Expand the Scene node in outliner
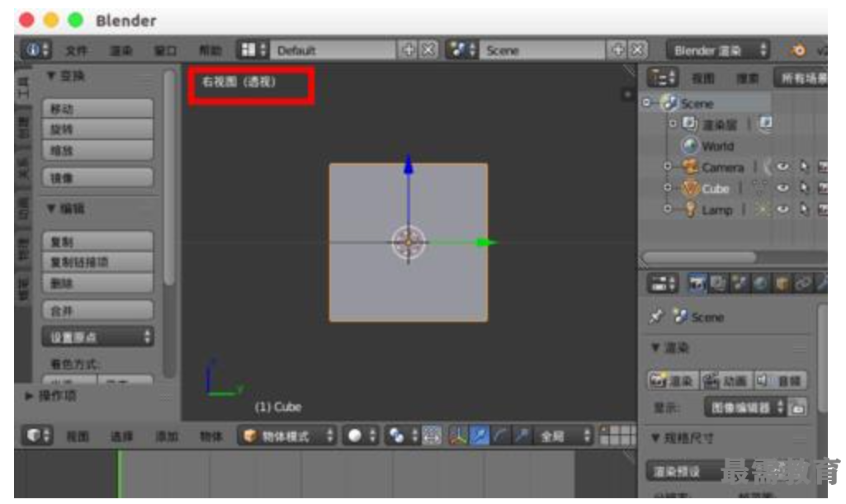846x504 pixels. tap(647, 102)
